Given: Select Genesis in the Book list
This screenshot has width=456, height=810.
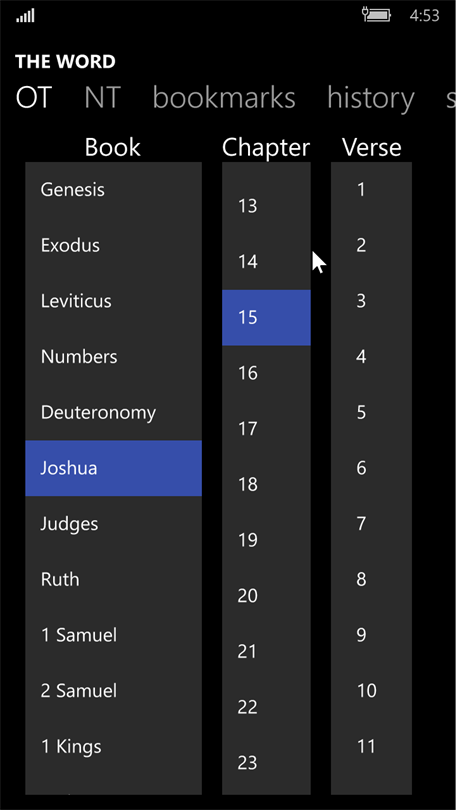Looking at the screenshot, I should coord(114,190).
